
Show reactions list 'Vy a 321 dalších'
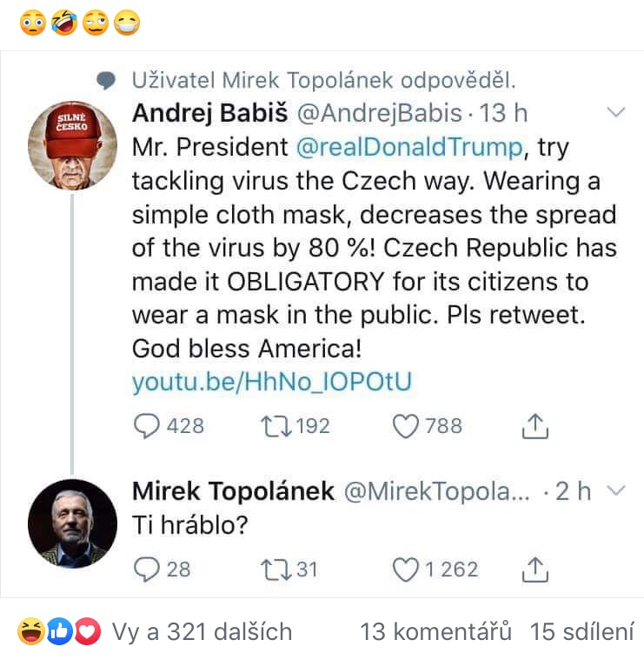202,632
